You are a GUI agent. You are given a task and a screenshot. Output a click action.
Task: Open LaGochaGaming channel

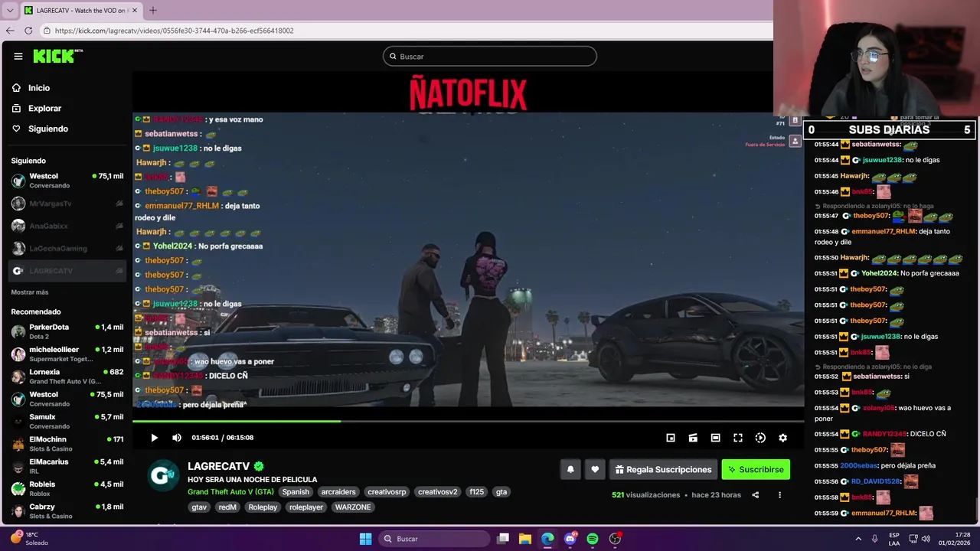coord(67,248)
